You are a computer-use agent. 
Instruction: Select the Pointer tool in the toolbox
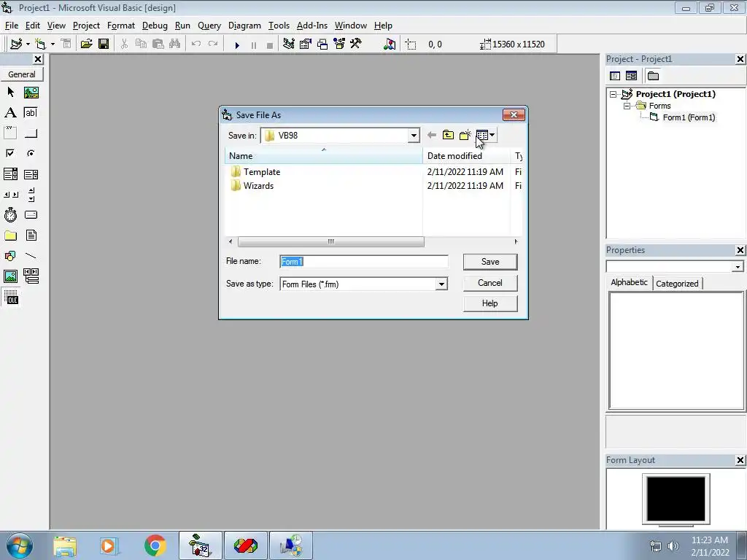[x=10, y=92]
